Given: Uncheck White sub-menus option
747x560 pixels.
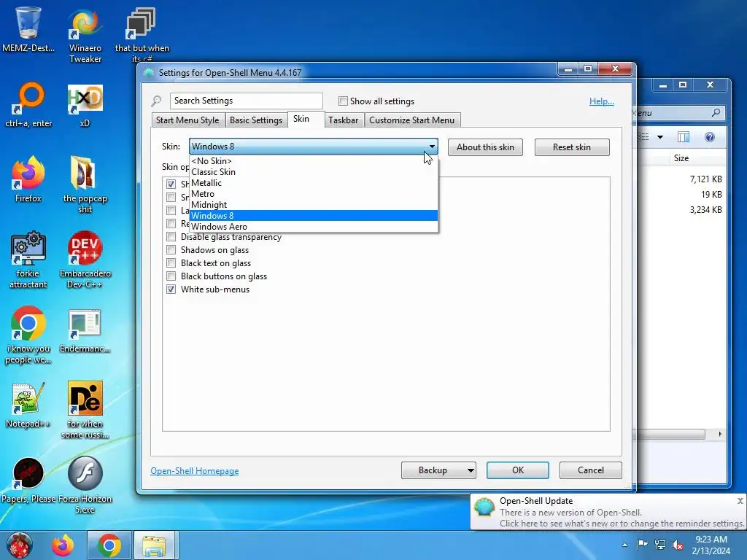Looking at the screenshot, I should coord(171,289).
